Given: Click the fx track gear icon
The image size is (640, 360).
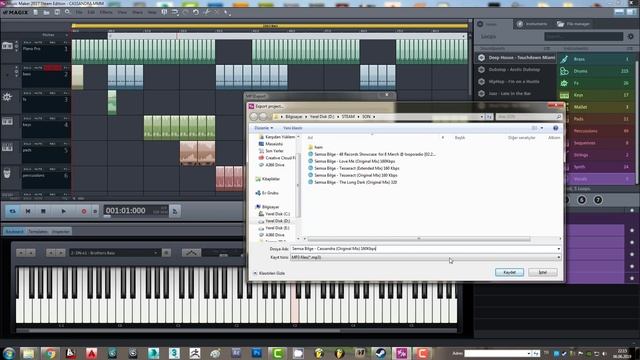Looking at the screenshot, I should point(7,97).
